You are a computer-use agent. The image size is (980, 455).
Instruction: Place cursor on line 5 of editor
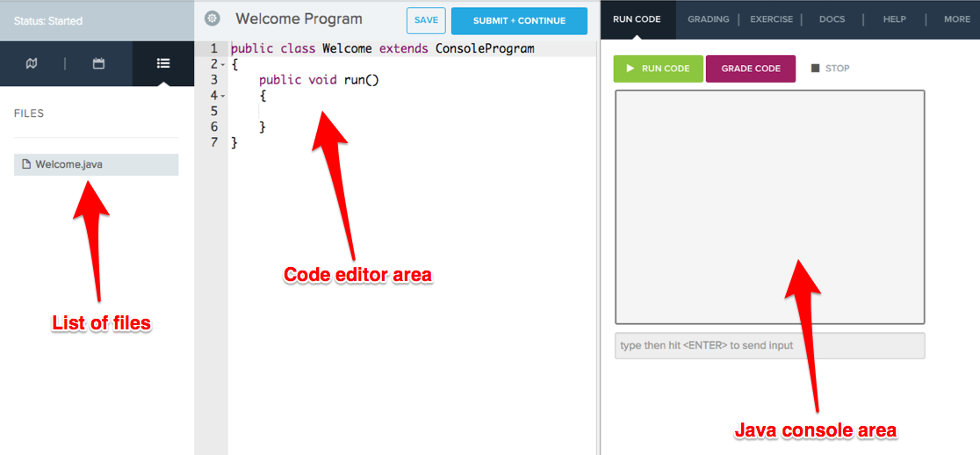click(413, 112)
